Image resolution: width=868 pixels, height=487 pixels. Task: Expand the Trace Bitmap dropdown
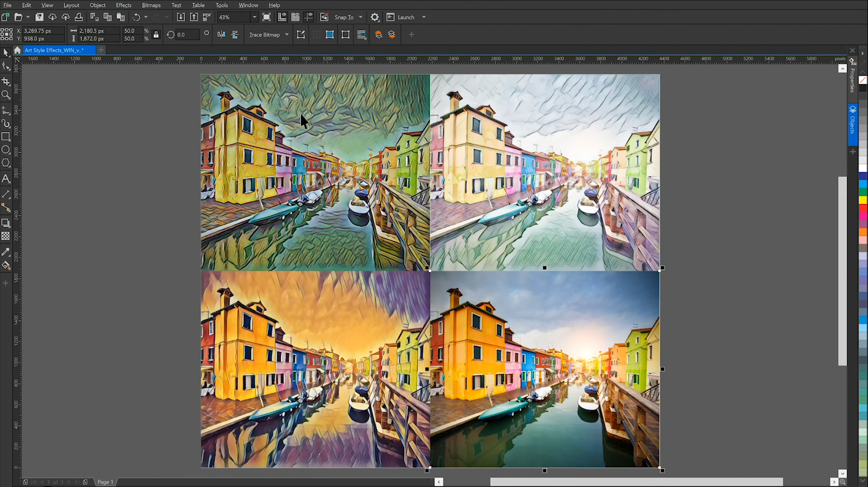click(287, 34)
